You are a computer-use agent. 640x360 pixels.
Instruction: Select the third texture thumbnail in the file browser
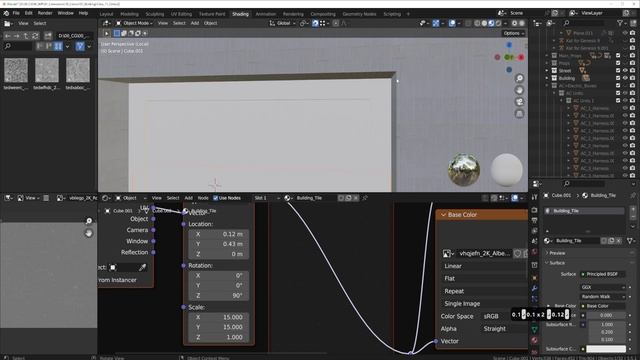(x=78, y=70)
